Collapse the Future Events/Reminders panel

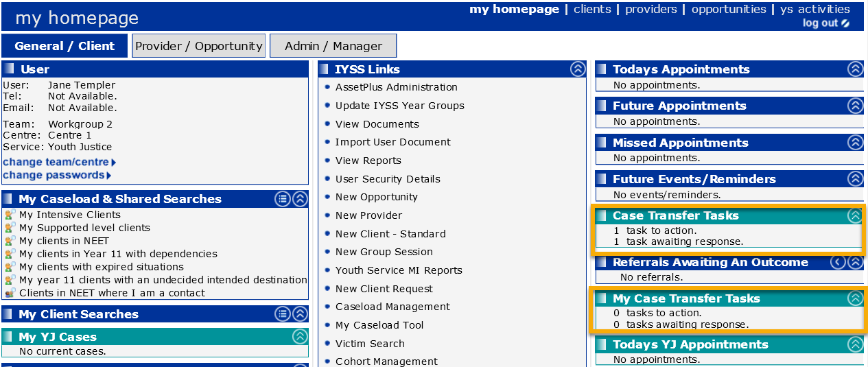point(855,179)
